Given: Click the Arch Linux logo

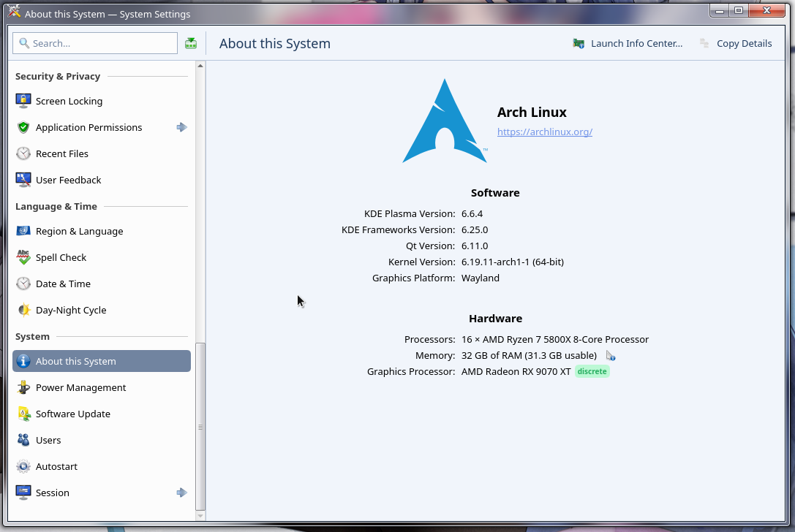Looking at the screenshot, I should pos(445,121).
